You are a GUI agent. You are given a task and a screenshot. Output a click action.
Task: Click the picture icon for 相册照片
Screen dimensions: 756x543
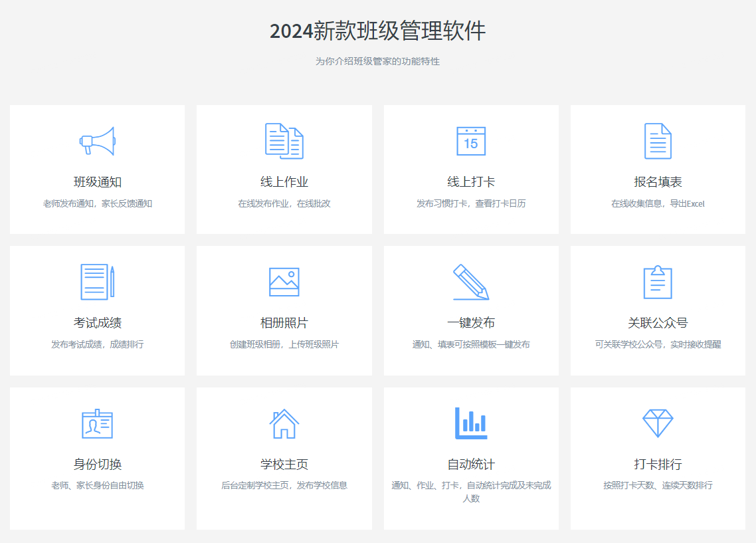(284, 282)
